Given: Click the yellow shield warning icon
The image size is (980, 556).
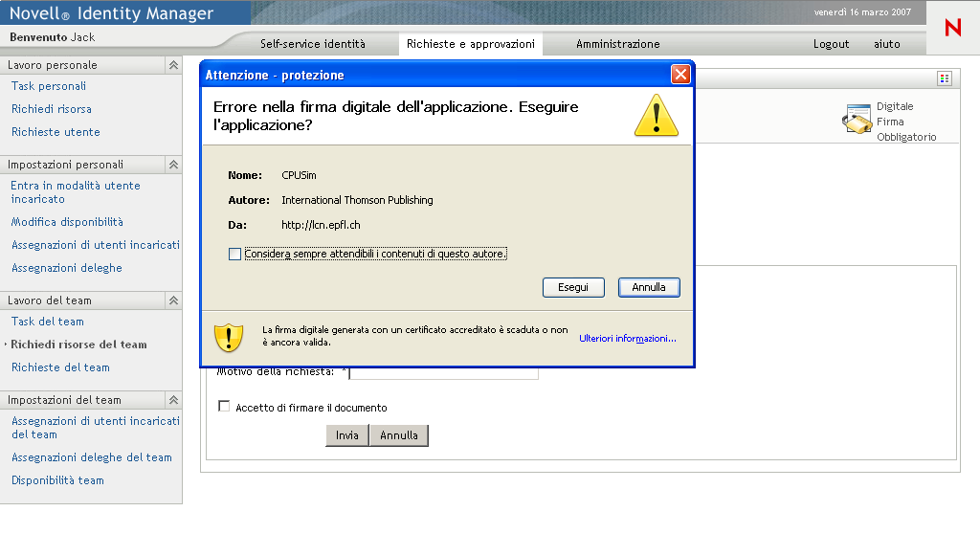Looking at the screenshot, I should 229,338.
